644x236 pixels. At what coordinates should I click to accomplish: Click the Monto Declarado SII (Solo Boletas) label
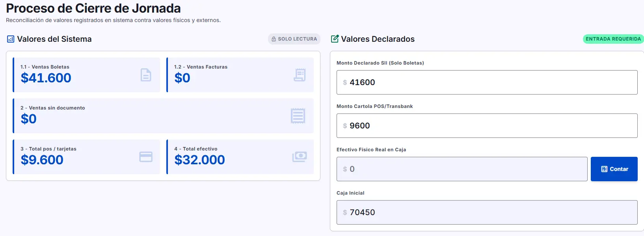tap(380, 63)
